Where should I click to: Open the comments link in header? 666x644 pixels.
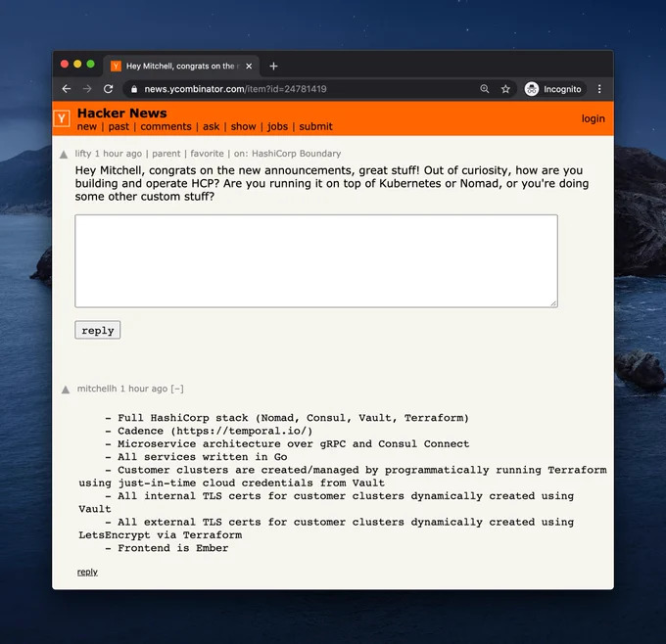coord(166,126)
